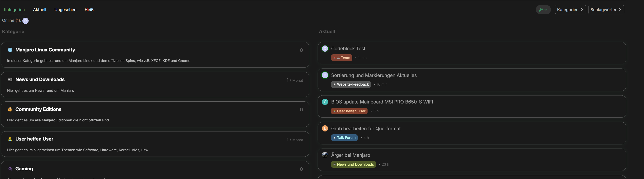The width and height of the screenshot is (644, 179).
Task: Click the Website-Feedback category badge
Action: (351, 85)
